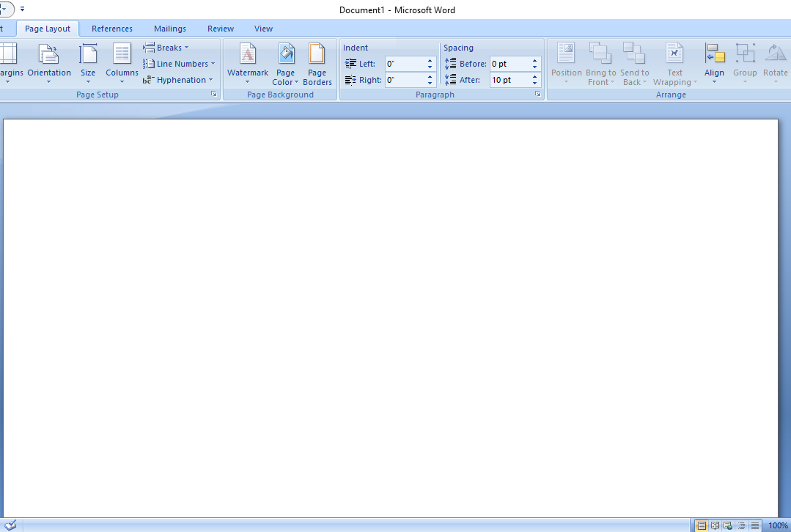Decrease the right indent with down arrow
The height and width of the screenshot is (532, 791).
430,84
